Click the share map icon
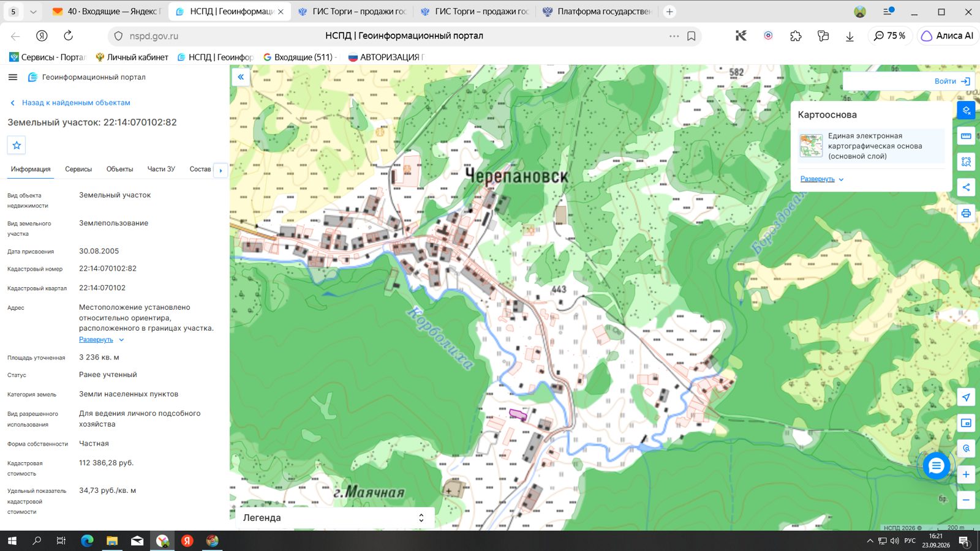Image resolution: width=980 pixels, height=551 pixels. pyautogui.click(x=966, y=187)
